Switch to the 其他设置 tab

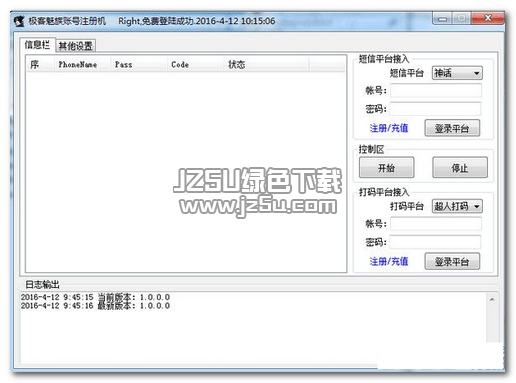(75, 46)
